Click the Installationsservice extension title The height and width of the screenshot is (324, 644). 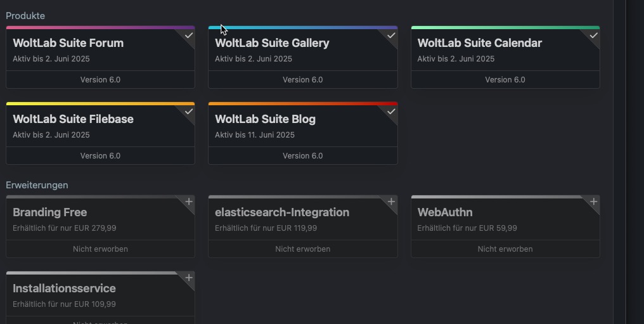pyautogui.click(x=64, y=288)
